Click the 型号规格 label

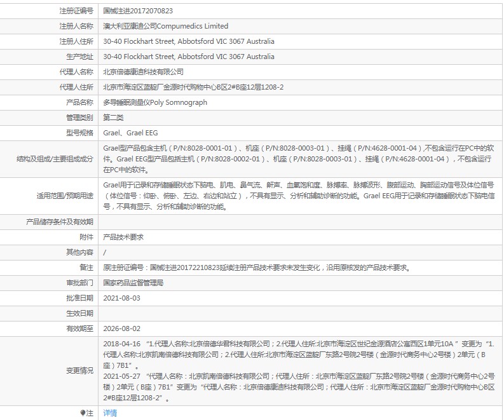coord(79,133)
